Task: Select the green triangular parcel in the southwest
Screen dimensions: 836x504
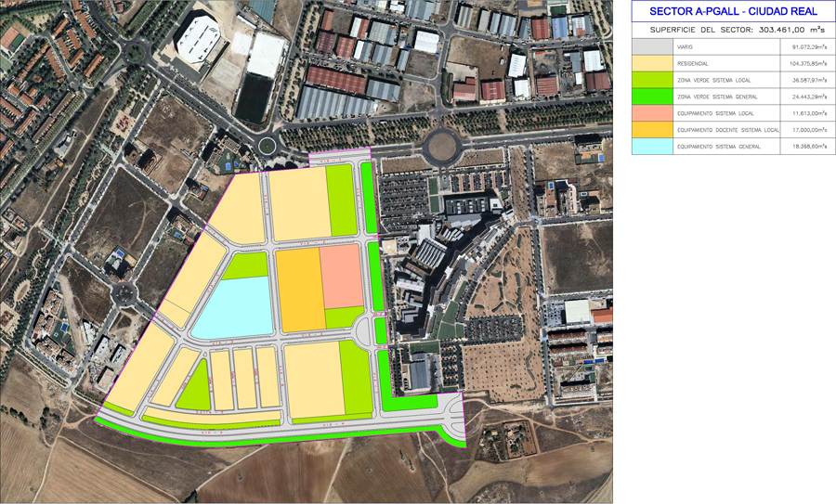Action: (x=195, y=390)
